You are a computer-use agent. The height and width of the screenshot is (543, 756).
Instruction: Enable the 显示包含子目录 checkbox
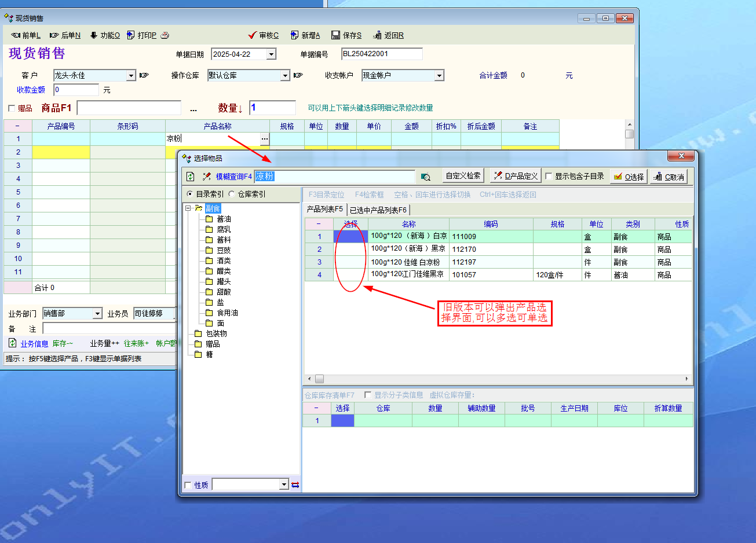pyautogui.click(x=549, y=177)
